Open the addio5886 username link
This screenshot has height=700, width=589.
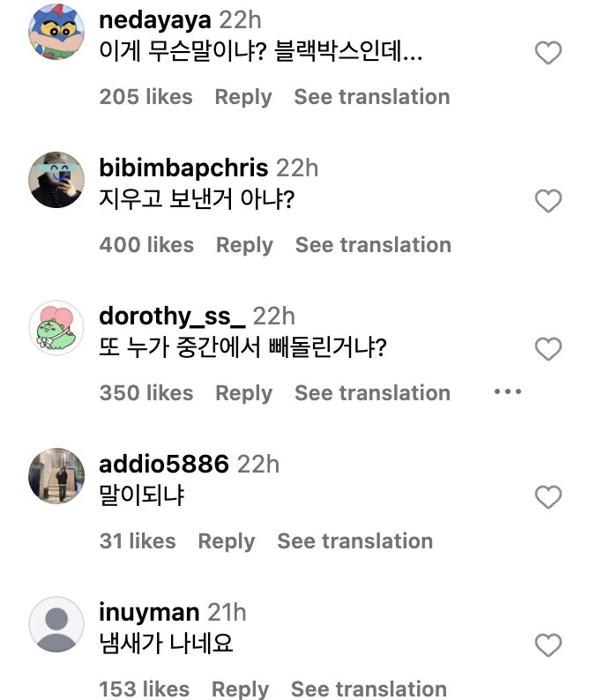[164, 464]
